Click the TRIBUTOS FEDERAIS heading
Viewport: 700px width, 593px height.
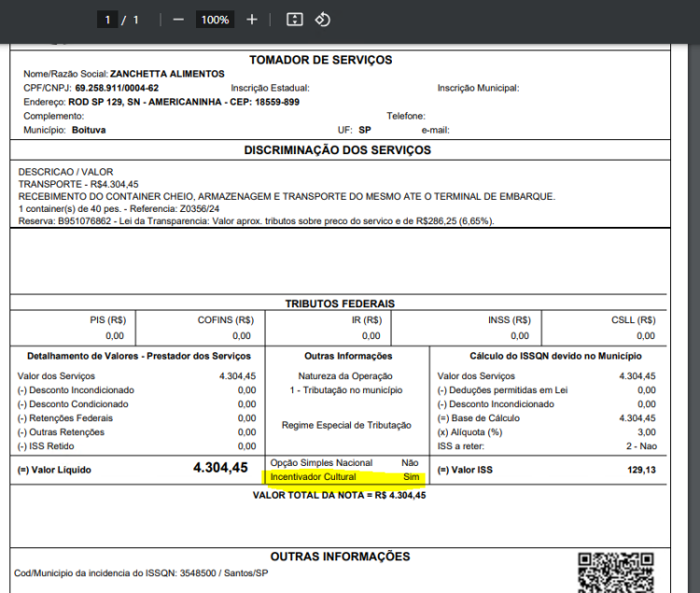340,304
